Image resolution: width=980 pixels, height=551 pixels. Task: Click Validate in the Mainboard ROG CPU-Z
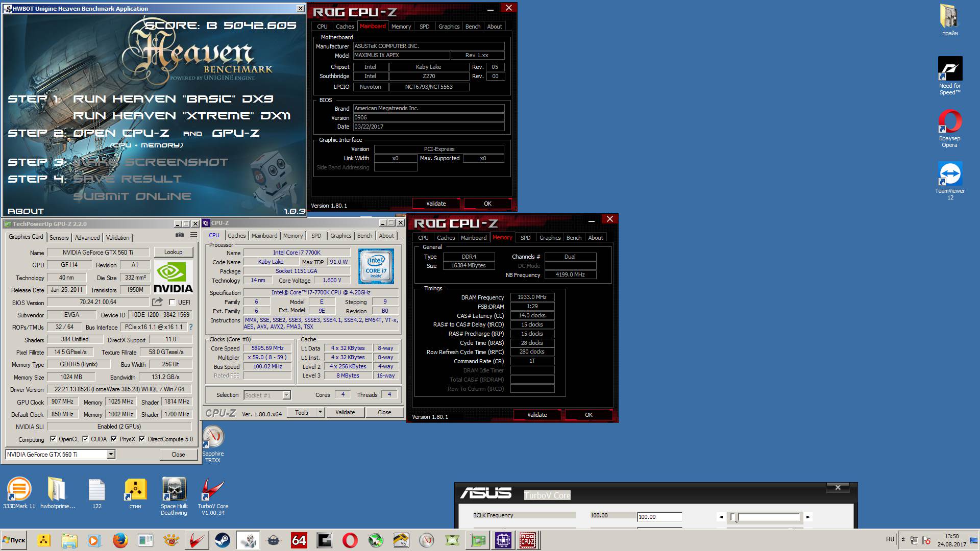point(436,204)
